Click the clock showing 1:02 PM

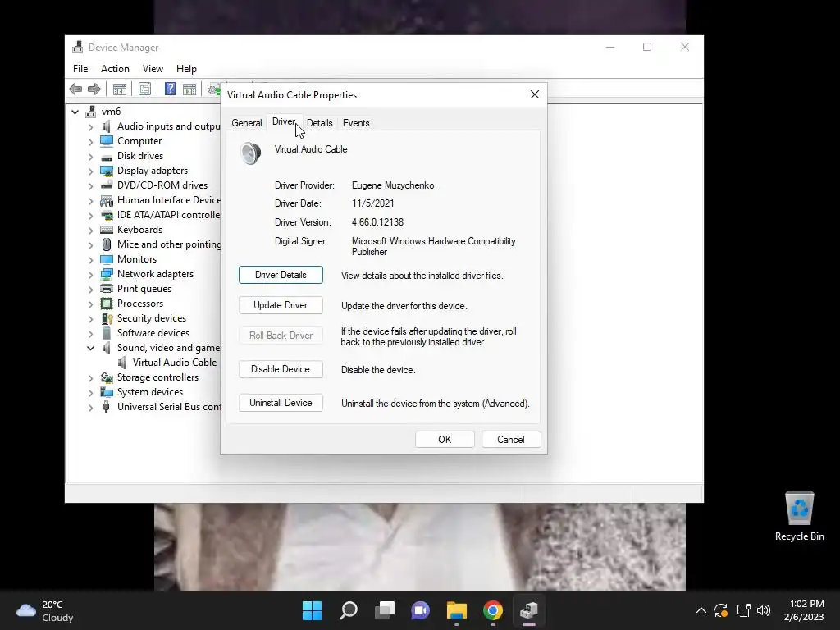pos(804,610)
